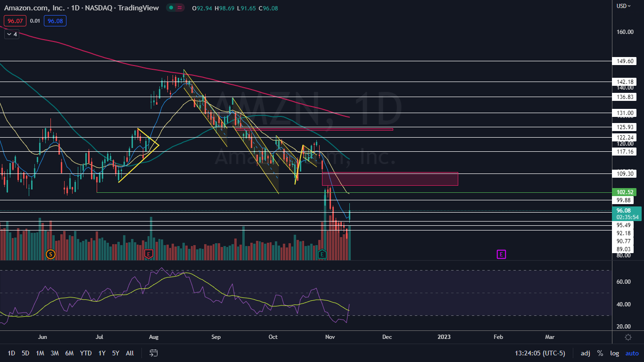The height and width of the screenshot is (362, 644).
Task: Click the pink delayed data indicator icon
Action: 180,8
